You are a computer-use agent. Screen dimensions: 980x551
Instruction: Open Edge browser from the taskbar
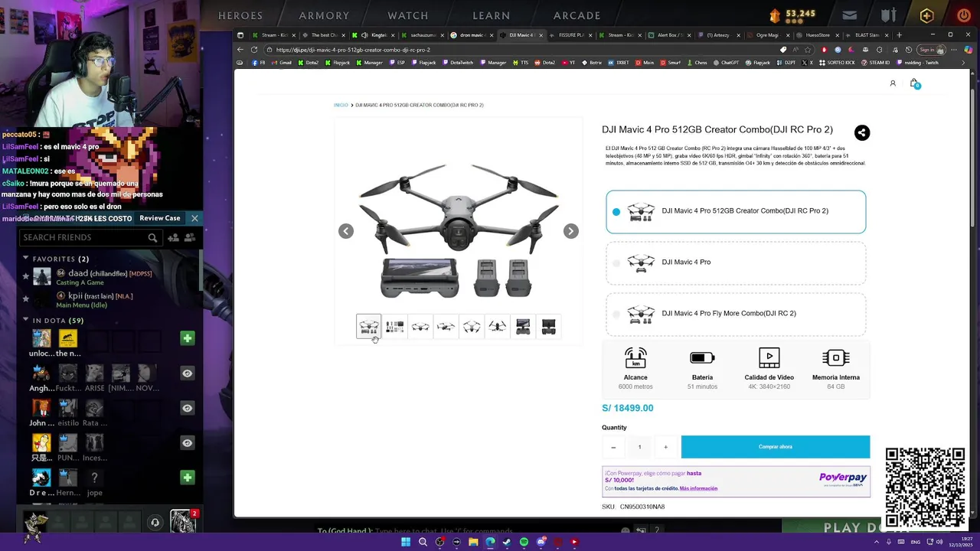click(x=490, y=542)
